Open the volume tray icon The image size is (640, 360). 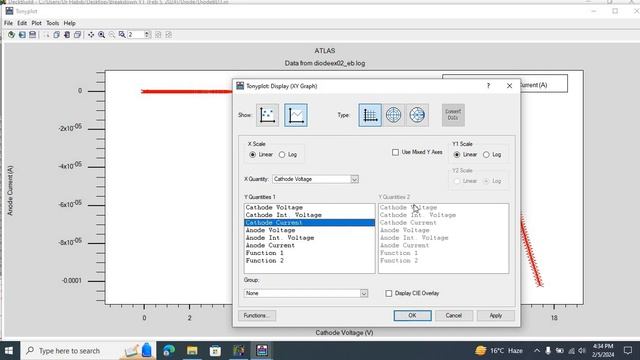tap(582, 351)
